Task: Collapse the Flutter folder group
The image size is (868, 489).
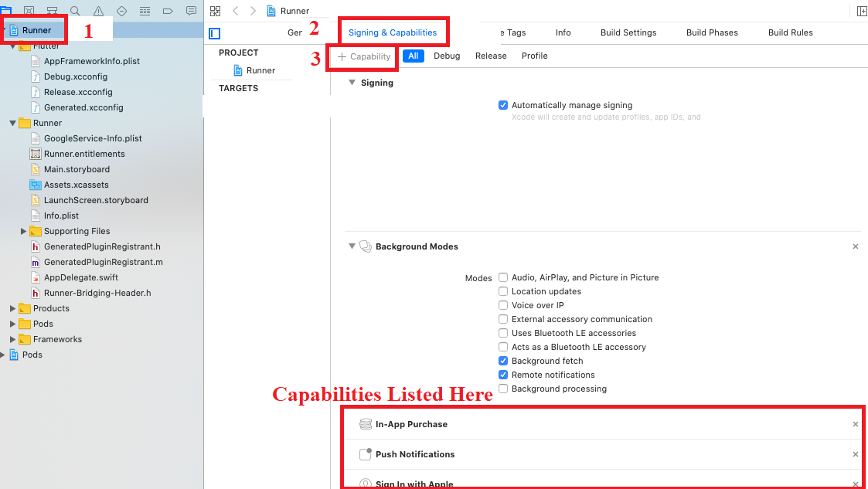Action: click(12, 46)
